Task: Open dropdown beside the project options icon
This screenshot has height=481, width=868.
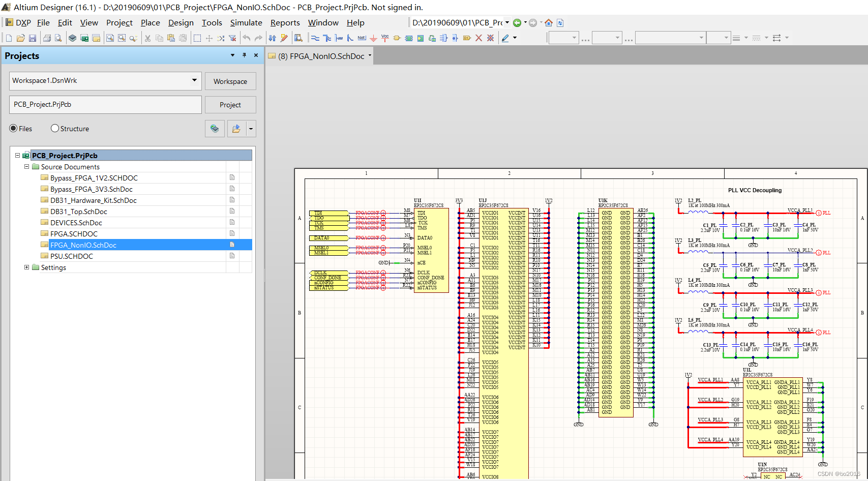Action: (251, 129)
